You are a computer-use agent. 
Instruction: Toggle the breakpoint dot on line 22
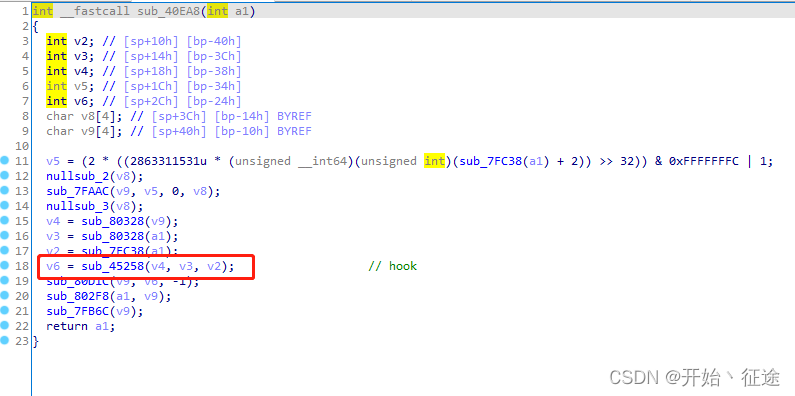(5, 326)
